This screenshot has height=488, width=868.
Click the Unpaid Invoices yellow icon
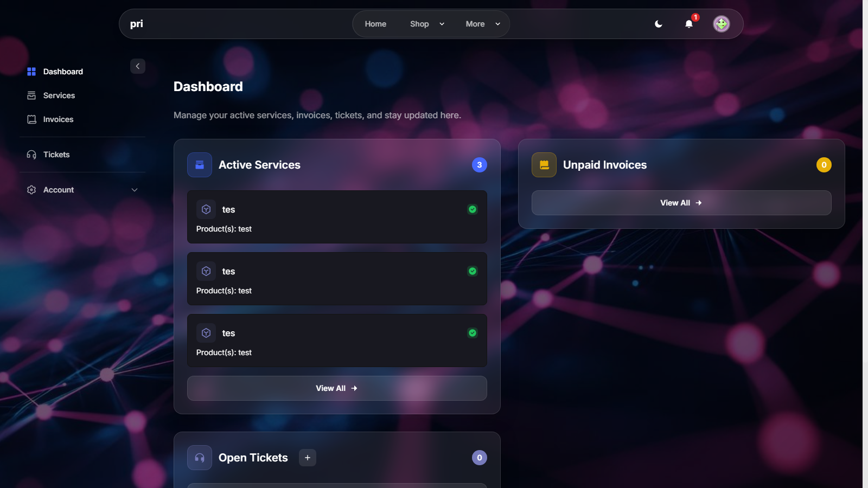coord(544,165)
